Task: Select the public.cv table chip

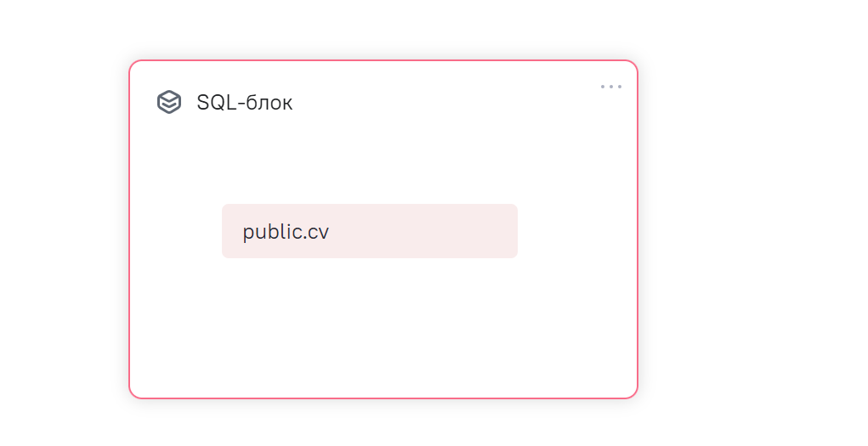Action: tap(369, 231)
